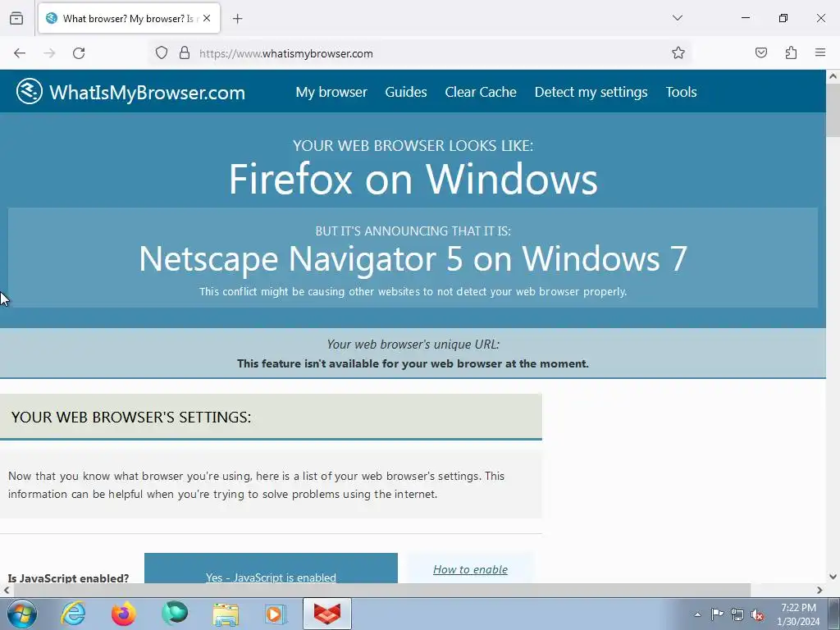Image resolution: width=840 pixels, height=630 pixels.
Task: Open Firefox from the taskbar
Action: click(x=123, y=614)
